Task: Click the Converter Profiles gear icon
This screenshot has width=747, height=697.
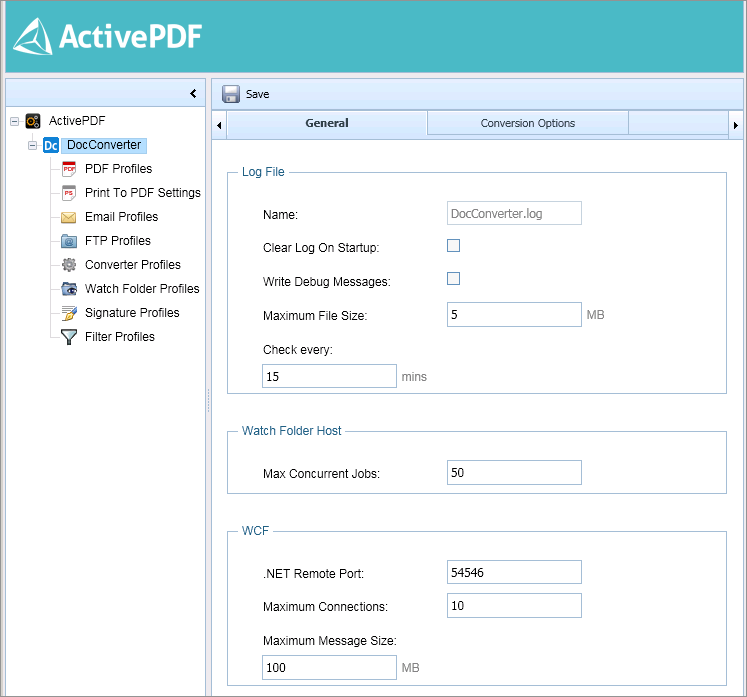Action: pyautogui.click(x=69, y=265)
